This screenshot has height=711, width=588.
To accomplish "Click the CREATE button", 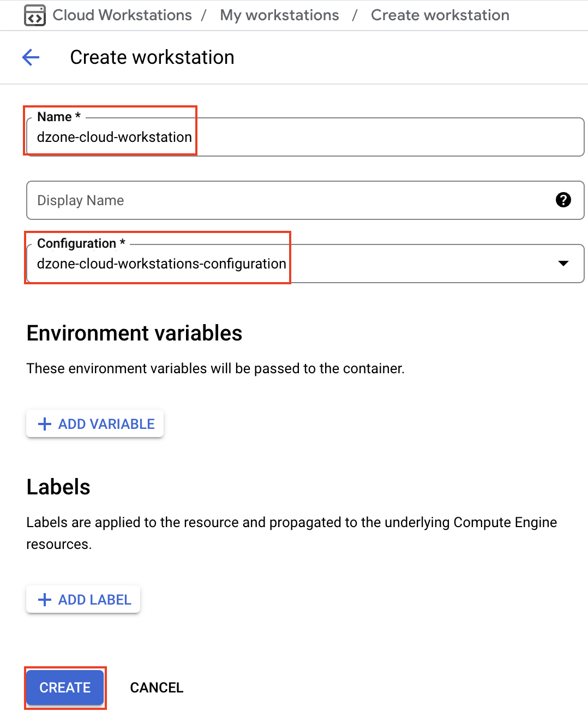I will click(x=65, y=688).
